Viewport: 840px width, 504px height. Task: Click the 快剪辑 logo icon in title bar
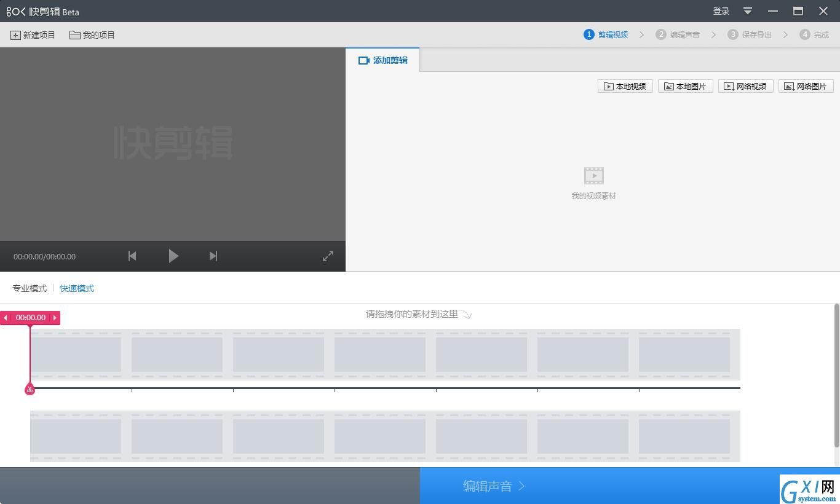tap(16, 11)
